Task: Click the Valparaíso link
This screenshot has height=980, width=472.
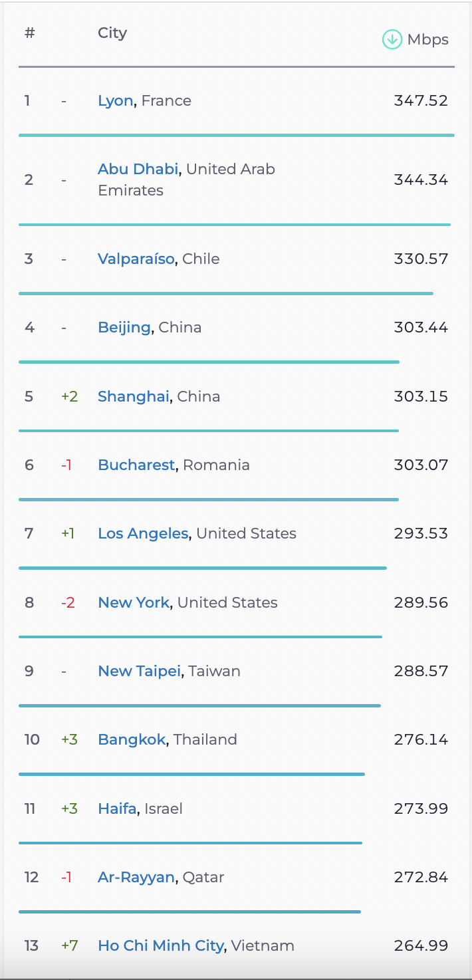Action: [x=136, y=259]
